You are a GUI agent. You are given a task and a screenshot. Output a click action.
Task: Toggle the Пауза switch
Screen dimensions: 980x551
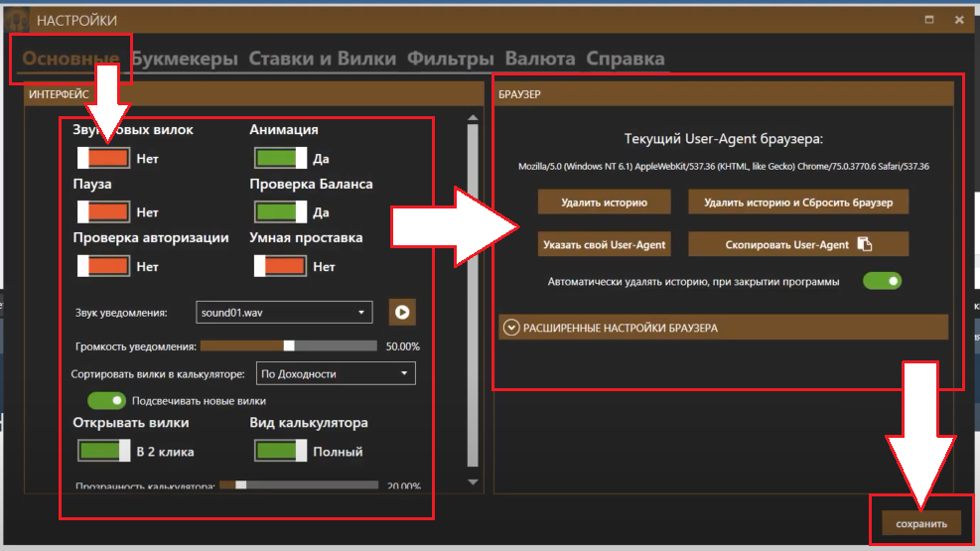(103, 211)
